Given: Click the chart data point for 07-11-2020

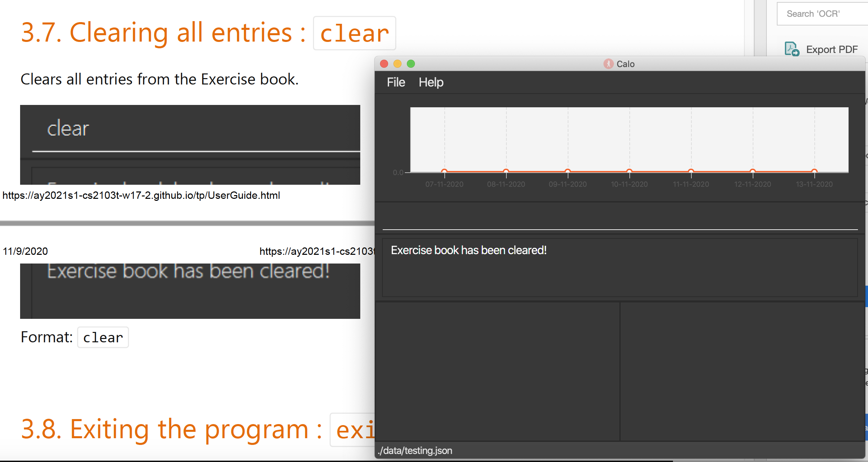Looking at the screenshot, I should 444,171.
